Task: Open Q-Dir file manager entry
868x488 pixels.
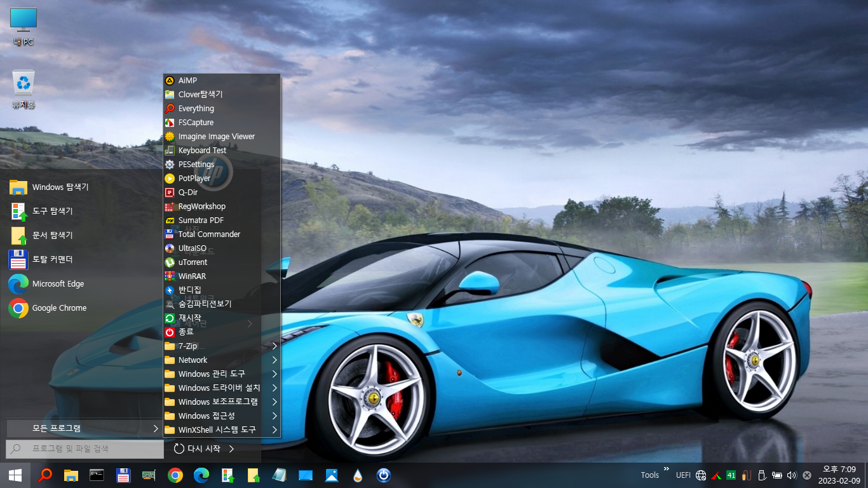Action: click(x=221, y=193)
